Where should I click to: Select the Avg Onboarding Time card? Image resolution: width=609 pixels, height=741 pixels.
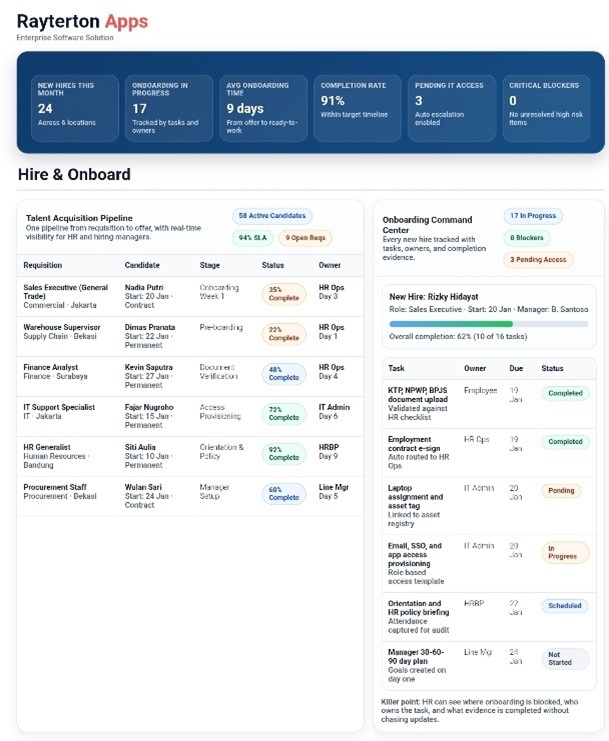pos(263,108)
